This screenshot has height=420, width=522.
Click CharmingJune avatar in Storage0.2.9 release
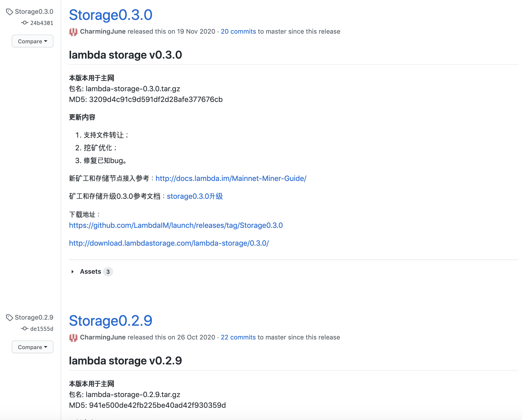[x=73, y=338]
